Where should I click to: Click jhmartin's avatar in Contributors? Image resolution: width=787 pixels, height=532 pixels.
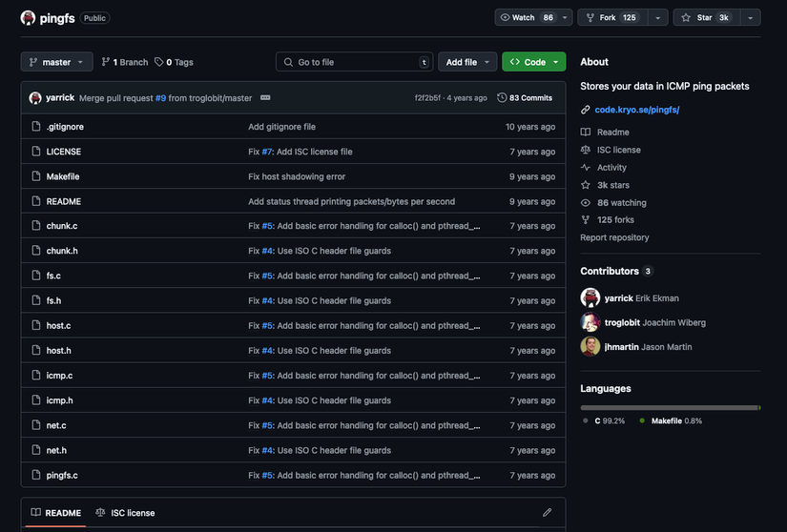point(590,347)
